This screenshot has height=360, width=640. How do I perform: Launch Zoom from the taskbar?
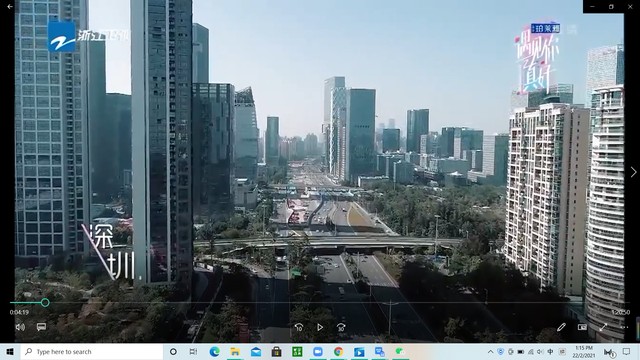click(318, 352)
